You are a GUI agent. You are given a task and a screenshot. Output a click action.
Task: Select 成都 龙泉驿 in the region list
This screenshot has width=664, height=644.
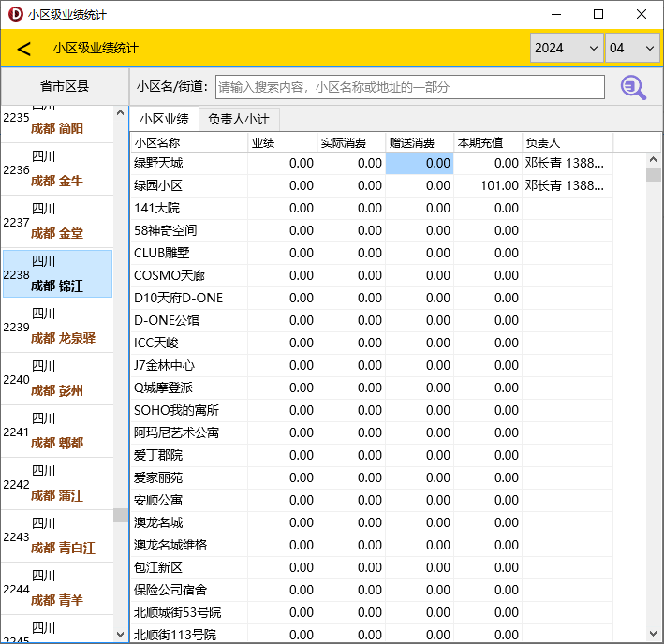click(57, 328)
